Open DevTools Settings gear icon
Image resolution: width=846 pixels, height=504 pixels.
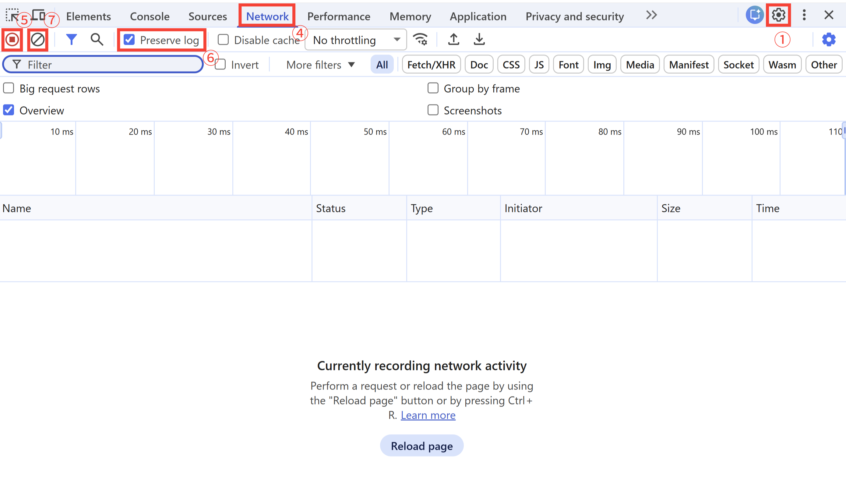coord(778,15)
